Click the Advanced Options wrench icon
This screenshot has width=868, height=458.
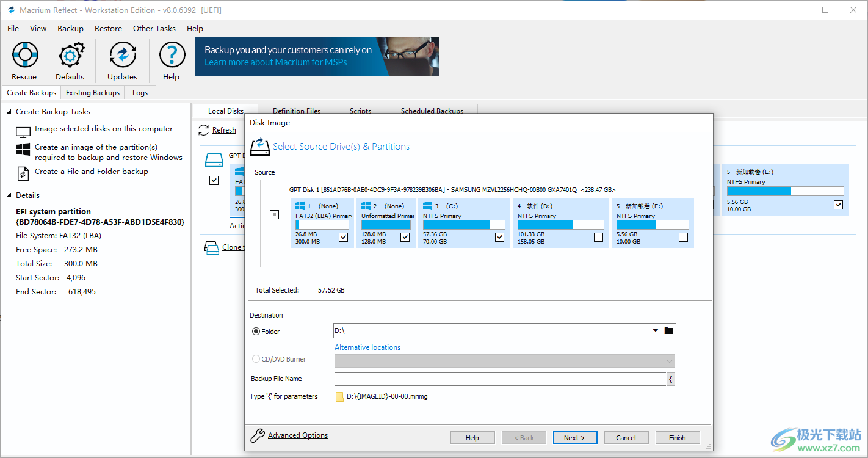click(258, 435)
